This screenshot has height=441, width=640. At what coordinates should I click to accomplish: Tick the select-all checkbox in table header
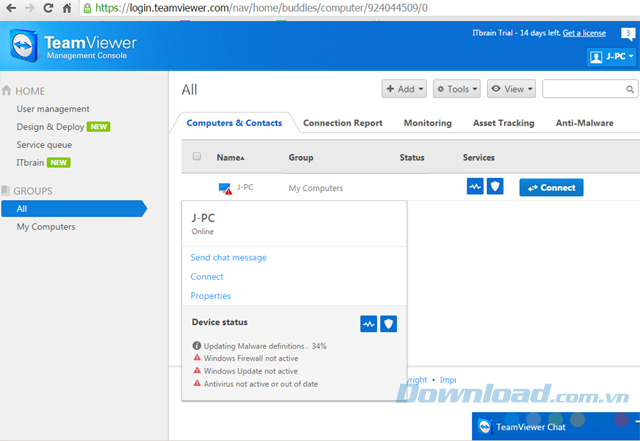tap(197, 157)
